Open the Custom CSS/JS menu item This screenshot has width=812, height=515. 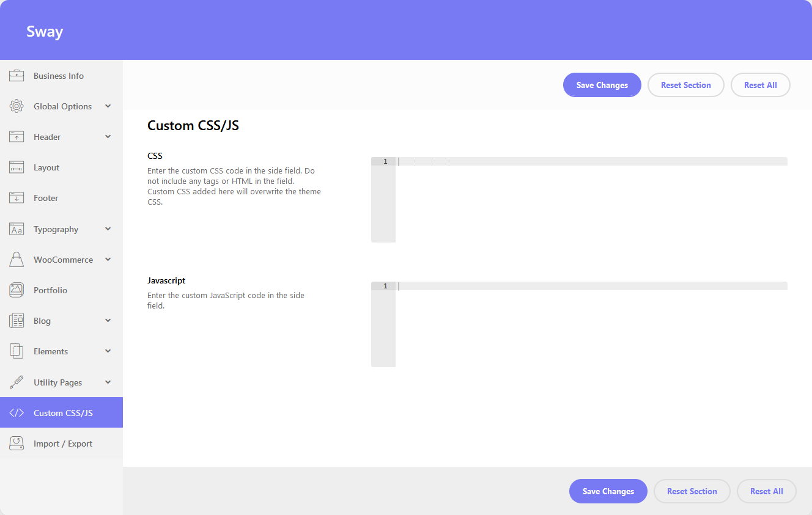[x=63, y=413]
